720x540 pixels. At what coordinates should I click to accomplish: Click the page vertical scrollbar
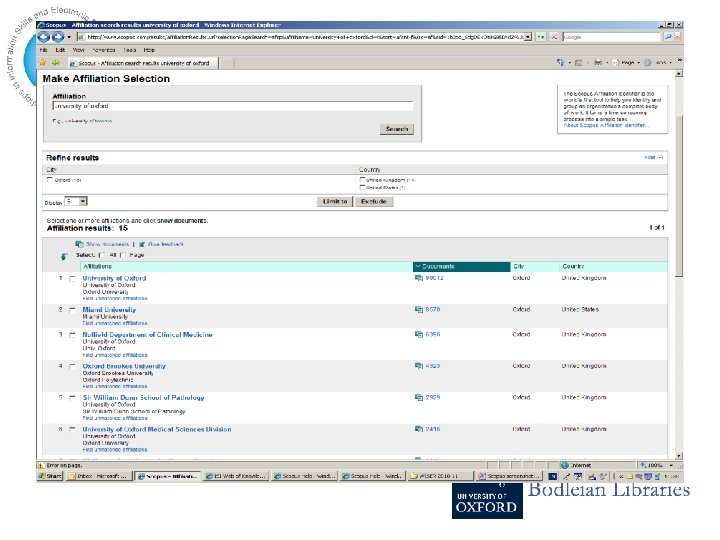(679, 197)
